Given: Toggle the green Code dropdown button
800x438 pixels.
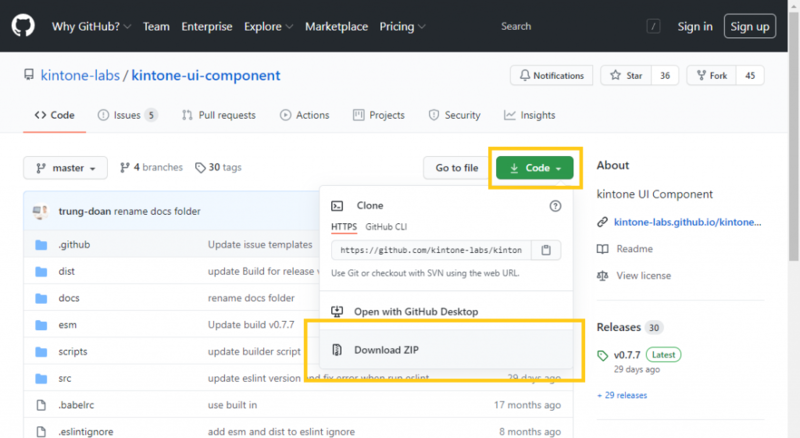Looking at the screenshot, I should pos(535,168).
